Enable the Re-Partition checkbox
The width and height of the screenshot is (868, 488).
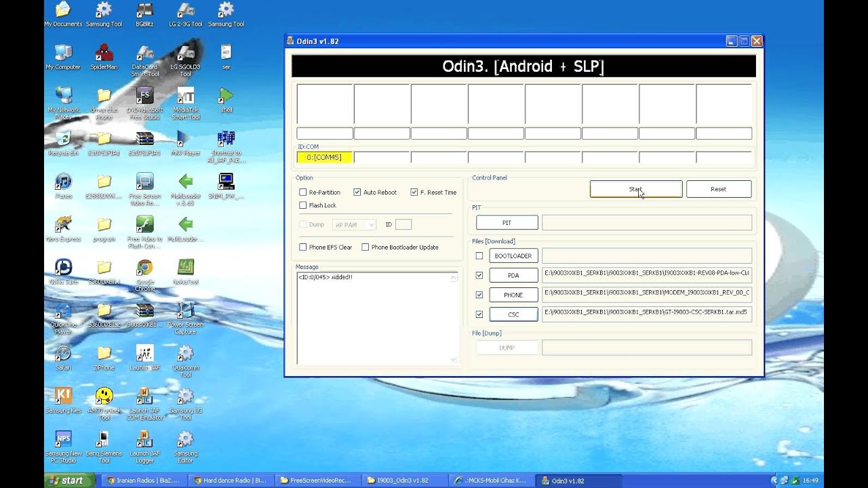(x=303, y=192)
